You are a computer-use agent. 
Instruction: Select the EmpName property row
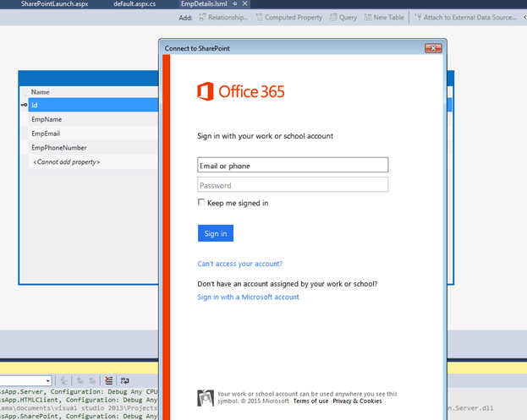(x=93, y=119)
